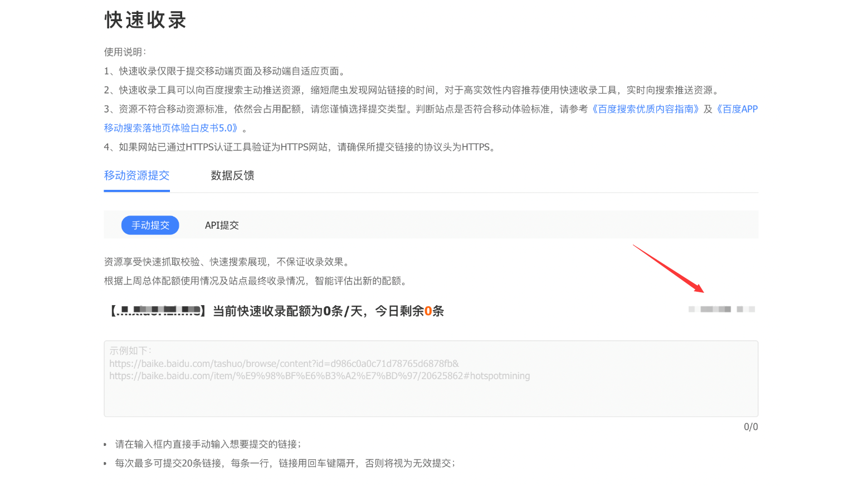The height and width of the screenshot is (486, 868).
Task: Activate the 手动提交 submission mode
Action: coord(150,225)
